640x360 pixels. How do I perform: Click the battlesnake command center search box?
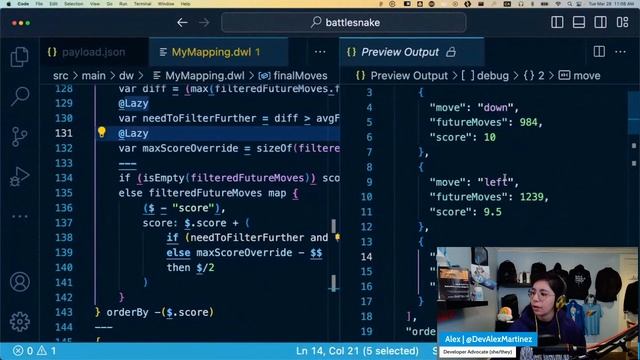(344, 22)
